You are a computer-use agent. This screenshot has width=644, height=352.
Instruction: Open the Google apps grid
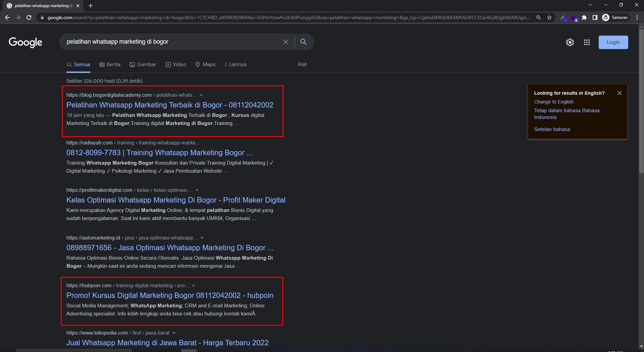point(587,42)
